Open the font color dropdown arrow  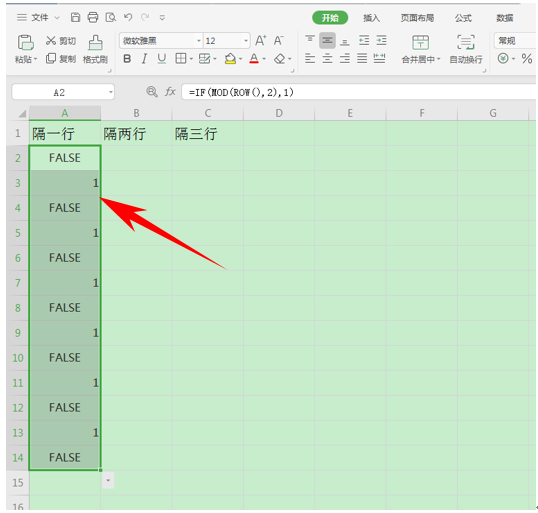coord(264,59)
